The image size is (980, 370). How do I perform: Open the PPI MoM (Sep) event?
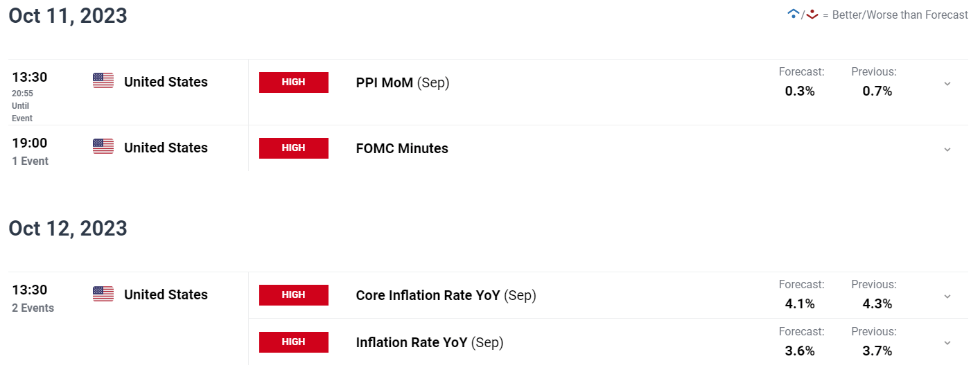point(403,82)
